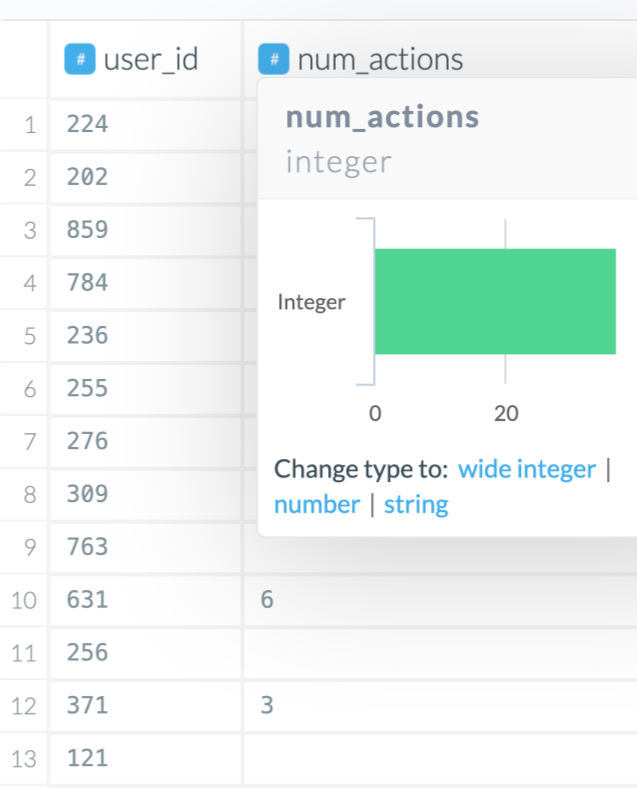The image size is (637, 788).
Task: Change type to wide integer
Action: pos(527,469)
